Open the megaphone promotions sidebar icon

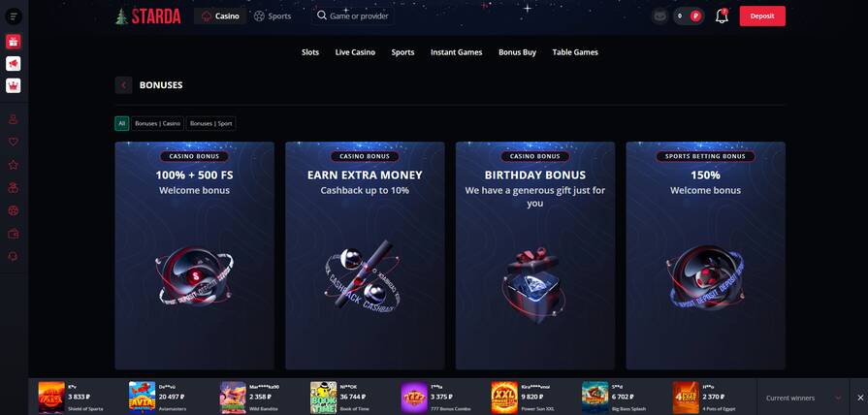click(14, 64)
